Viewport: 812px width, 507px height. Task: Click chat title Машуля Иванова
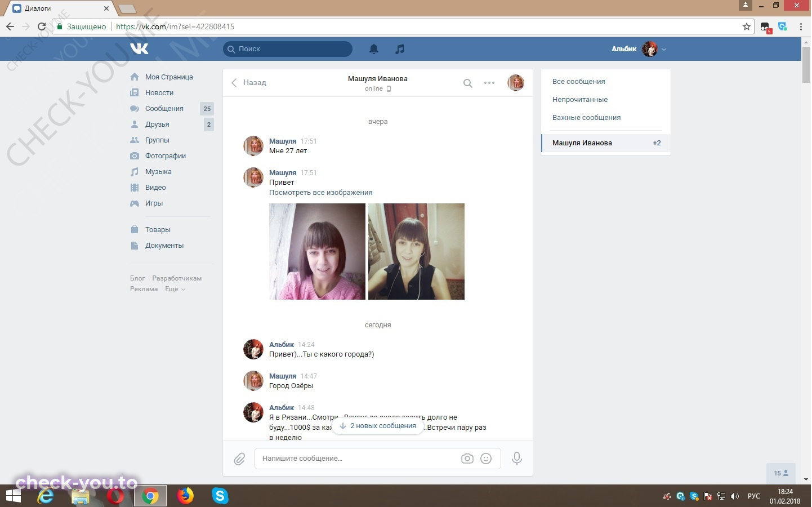coord(378,79)
